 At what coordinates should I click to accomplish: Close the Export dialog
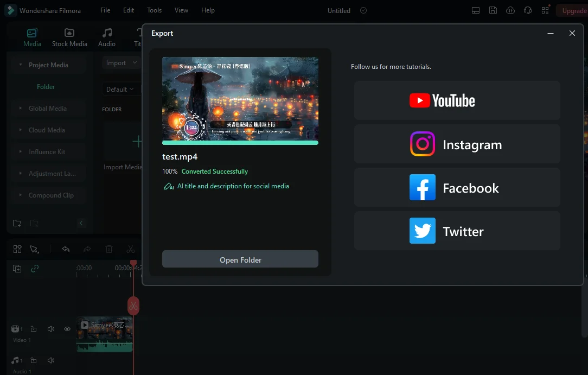[x=572, y=33]
